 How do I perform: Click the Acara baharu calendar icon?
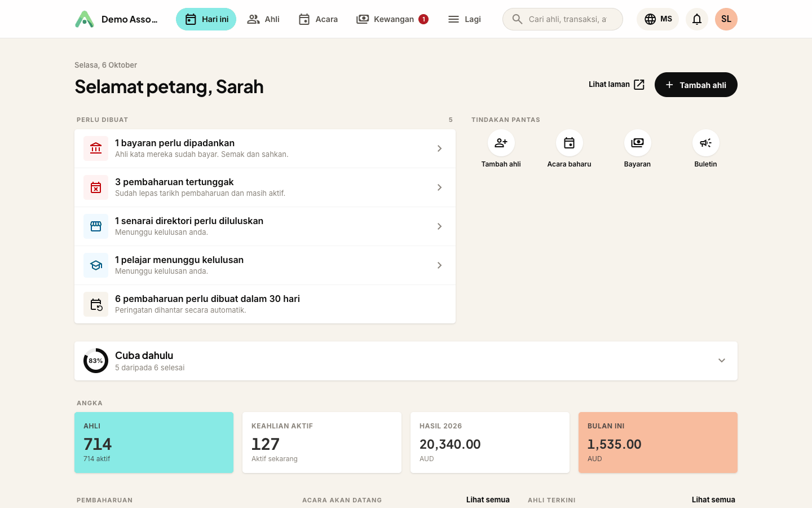tap(570, 143)
